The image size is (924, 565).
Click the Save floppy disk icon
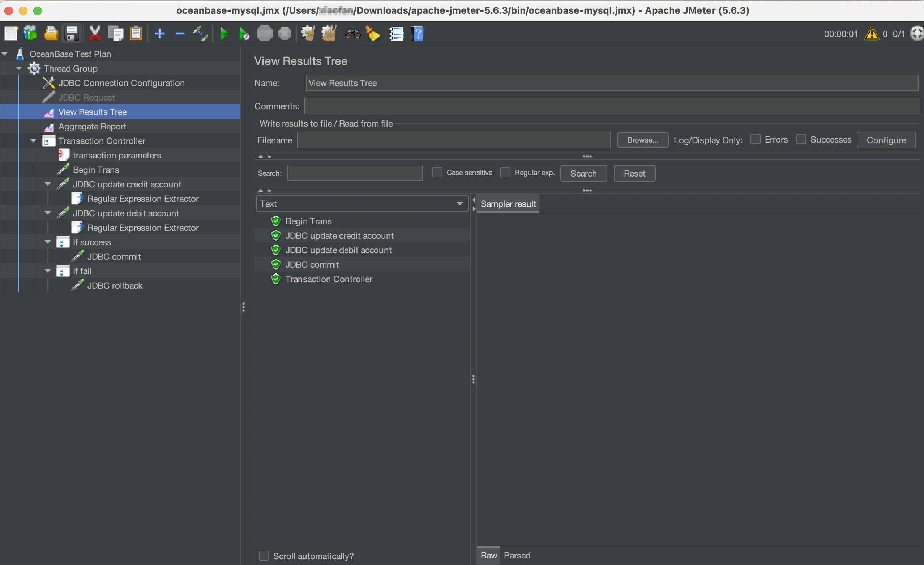point(72,34)
